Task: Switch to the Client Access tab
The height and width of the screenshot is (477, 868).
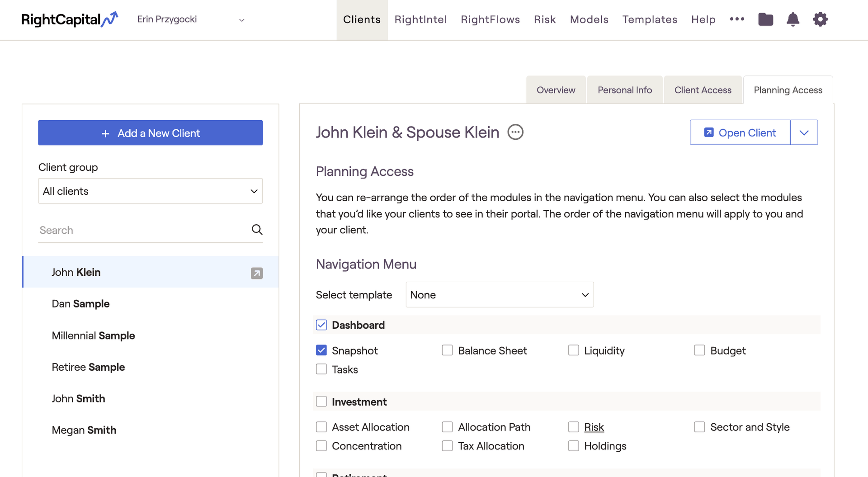Action: pyautogui.click(x=703, y=90)
